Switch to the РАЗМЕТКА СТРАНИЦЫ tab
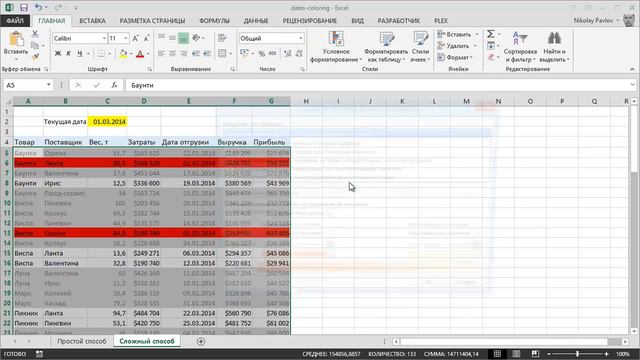Image resolution: width=640 pixels, height=360 pixels. pos(152,21)
